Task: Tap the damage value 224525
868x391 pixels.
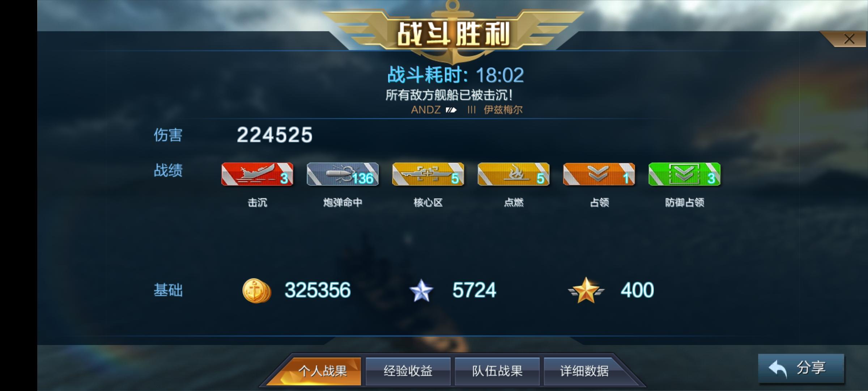Action: [x=275, y=135]
